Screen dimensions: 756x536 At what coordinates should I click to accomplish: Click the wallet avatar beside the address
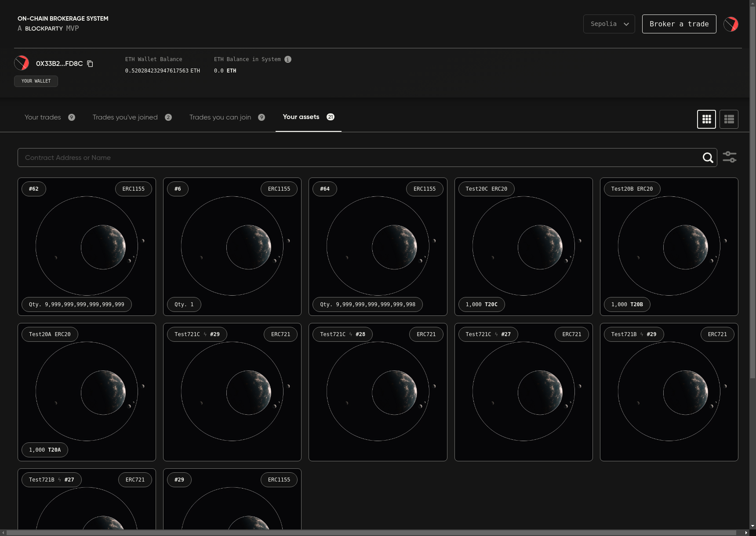[22, 63]
